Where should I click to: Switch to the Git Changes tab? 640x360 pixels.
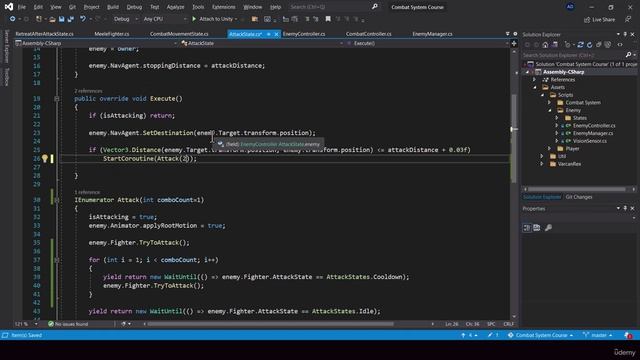click(579, 197)
